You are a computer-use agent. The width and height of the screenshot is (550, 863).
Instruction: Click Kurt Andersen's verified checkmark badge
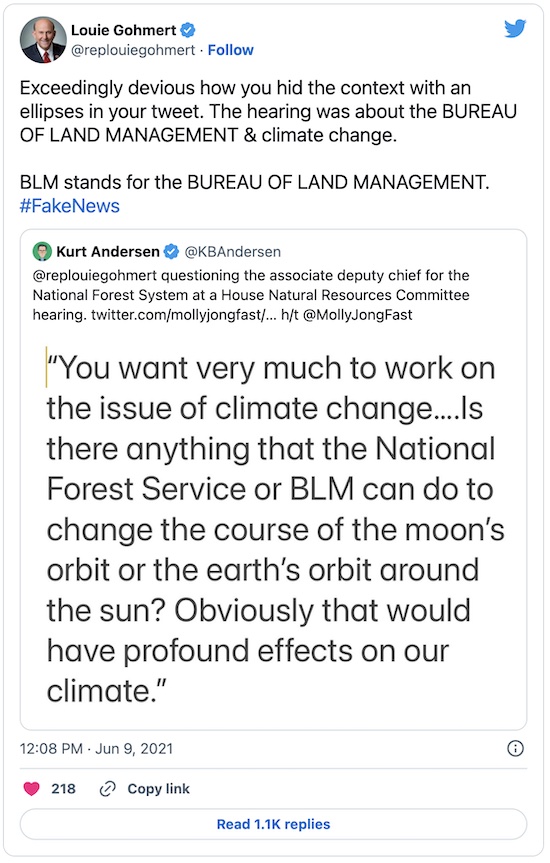(x=172, y=252)
